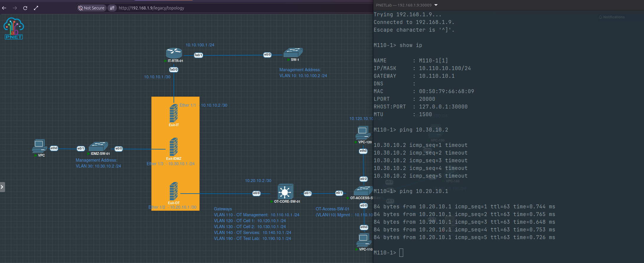Screen dimensions: 644x263
Task: Select the Exit-IDMZ firewall icon
Action: (x=174, y=147)
